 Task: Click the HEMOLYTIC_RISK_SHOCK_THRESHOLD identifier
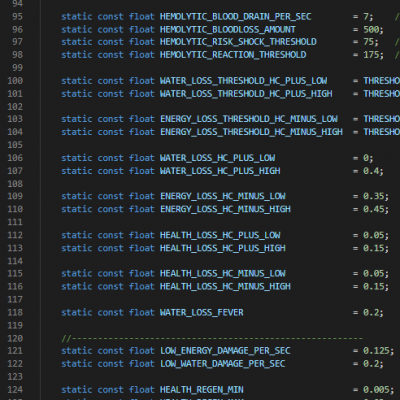tap(238, 42)
